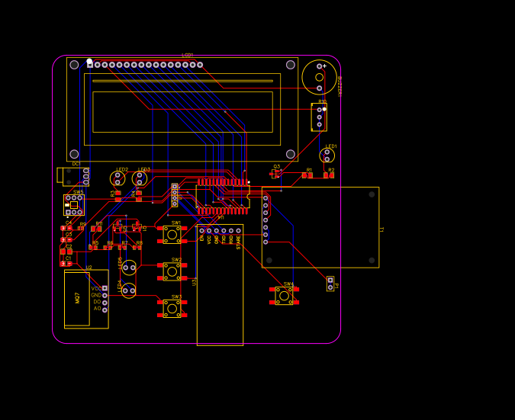The width and height of the screenshot is (515, 420).
Task: Select resistor R3 below LED2
Action: pos(118,196)
